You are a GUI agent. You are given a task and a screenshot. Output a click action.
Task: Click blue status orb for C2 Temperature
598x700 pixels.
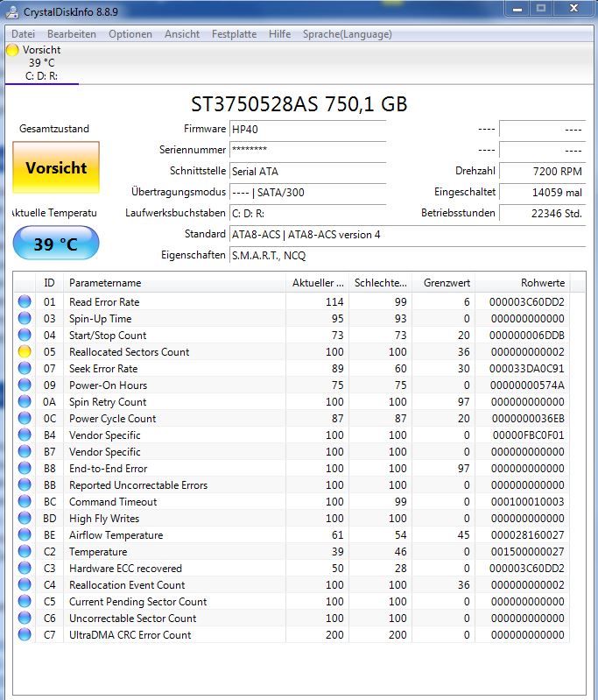click(x=25, y=551)
